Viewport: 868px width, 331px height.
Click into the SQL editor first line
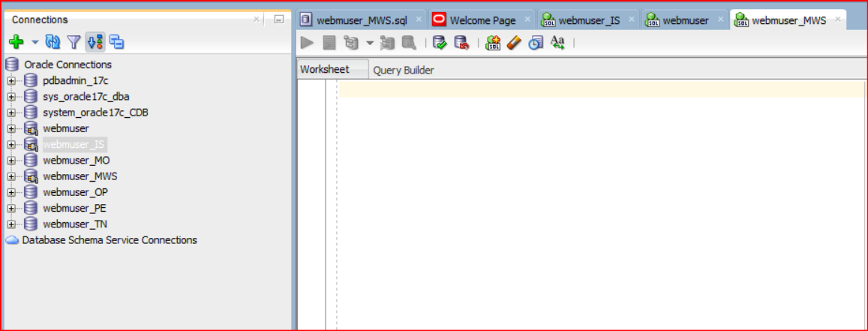[601, 89]
